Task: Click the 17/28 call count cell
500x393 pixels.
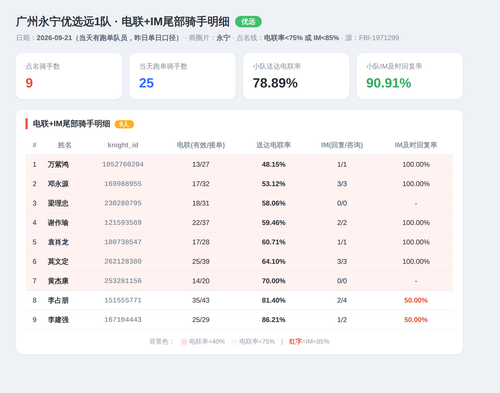Action: 201,242
